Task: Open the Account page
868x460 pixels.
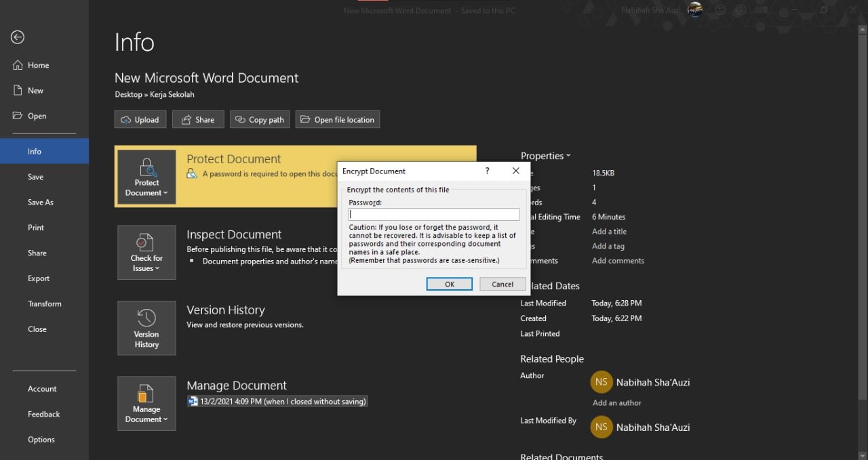Action: [42, 389]
